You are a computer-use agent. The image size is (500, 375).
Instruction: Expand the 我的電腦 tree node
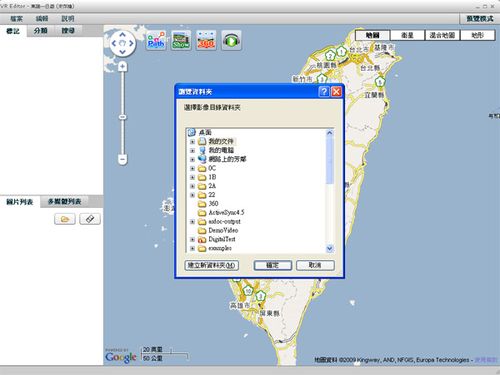point(192,151)
